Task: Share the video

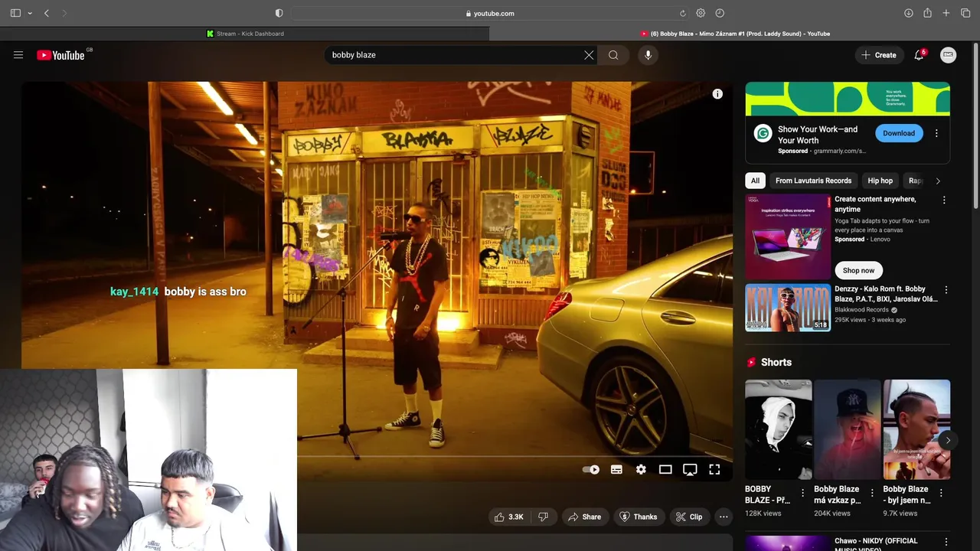Action: [x=584, y=517]
